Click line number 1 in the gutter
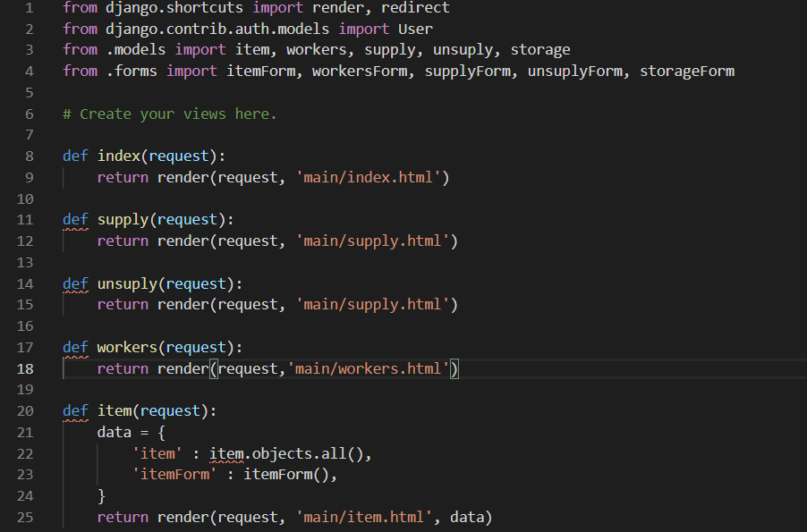Image resolution: width=807 pixels, height=532 pixels. coord(30,8)
